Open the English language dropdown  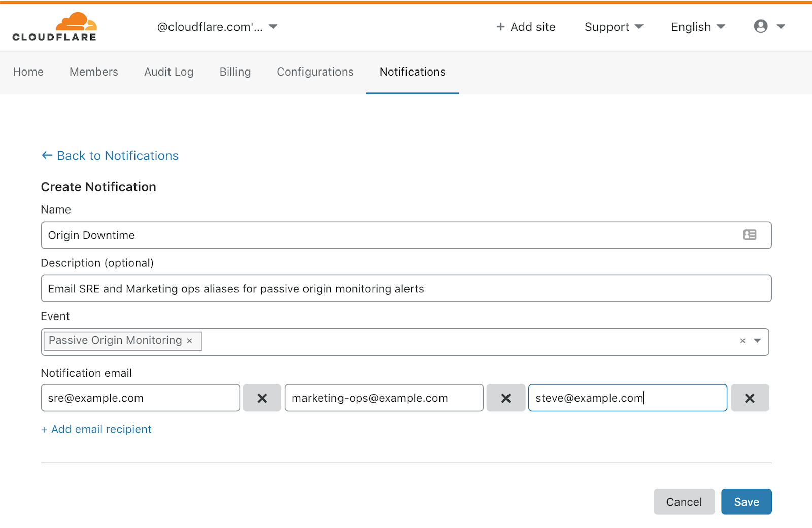pos(698,27)
